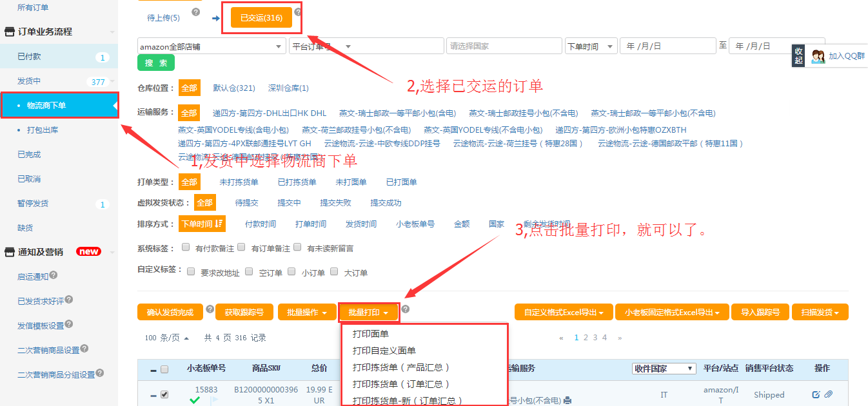Select 打印面单 from the print menu
The height and width of the screenshot is (406, 868).
371,334
